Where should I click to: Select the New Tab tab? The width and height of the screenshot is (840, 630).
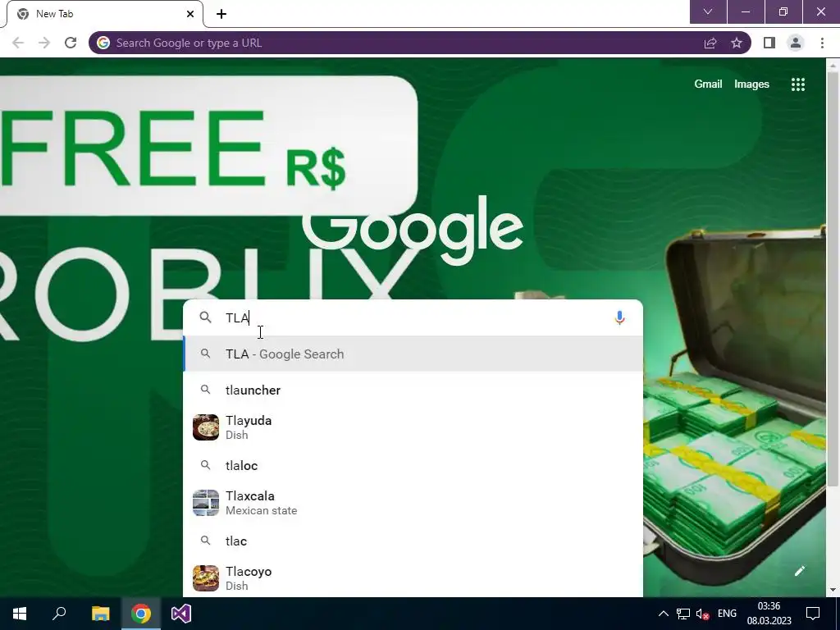[104, 14]
